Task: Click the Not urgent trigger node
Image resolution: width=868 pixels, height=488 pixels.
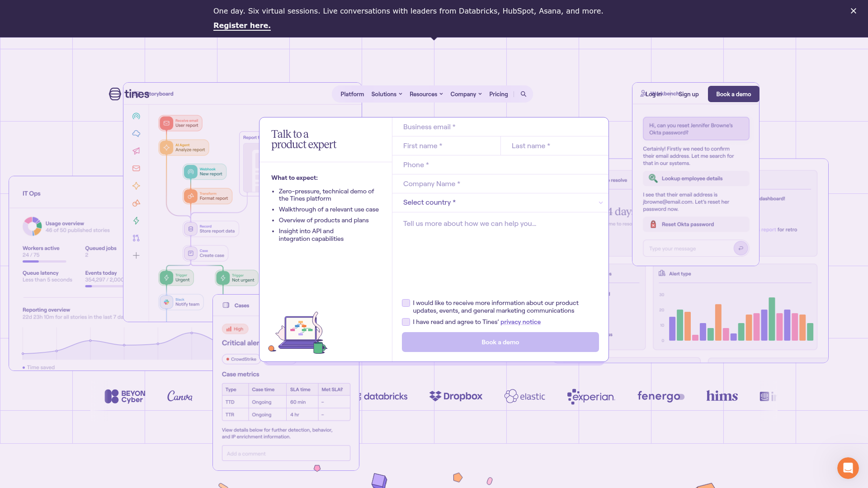Action: 237,278
